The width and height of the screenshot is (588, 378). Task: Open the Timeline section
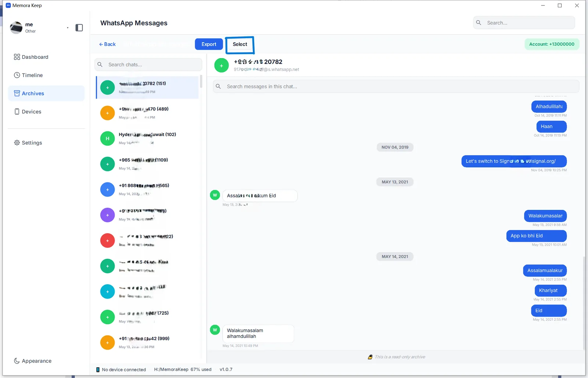46,75
